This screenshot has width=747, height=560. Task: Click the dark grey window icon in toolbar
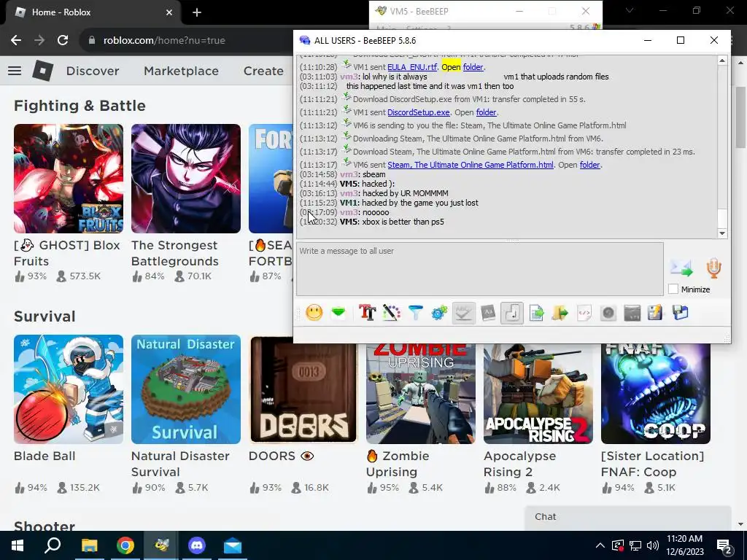pyautogui.click(x=632, y=313)
